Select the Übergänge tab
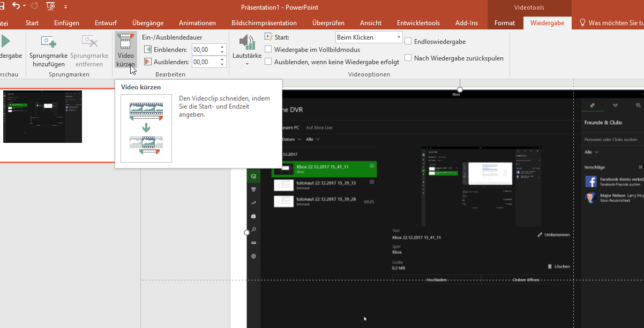Screen dimensions: 644x328 tap(148, 23)
